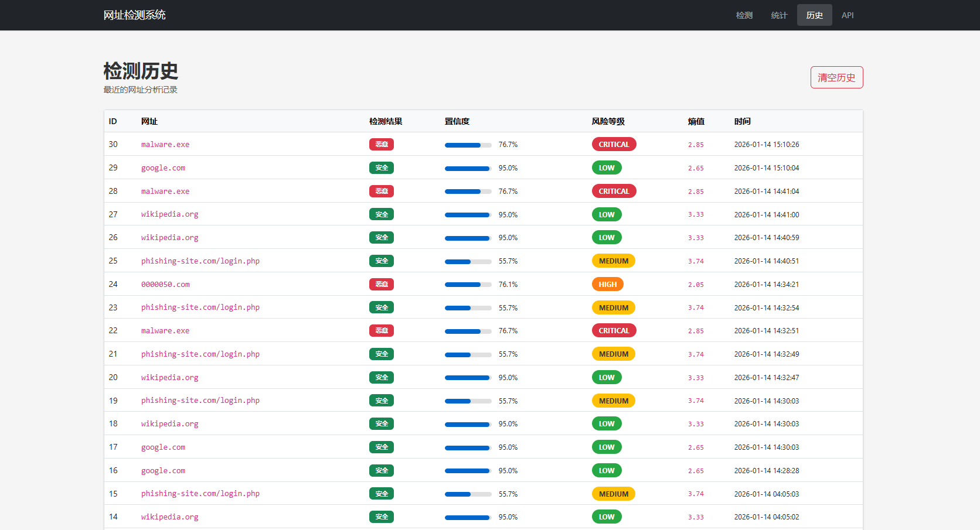
Task: Click the 76.7% value in row 30
Action: [508, 145]
